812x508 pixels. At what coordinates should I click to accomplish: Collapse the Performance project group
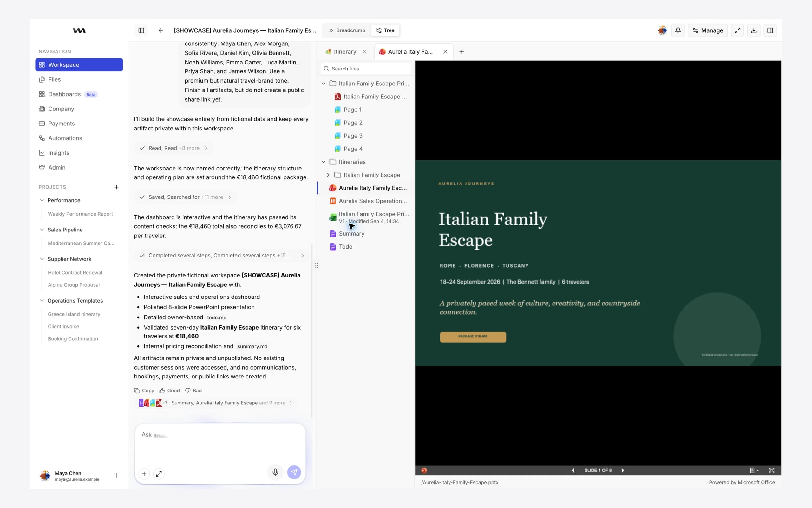[x=42, y=200]
